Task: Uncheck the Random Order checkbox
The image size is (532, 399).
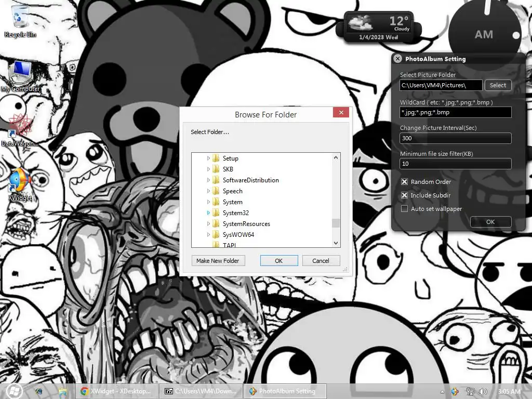Action: pyautogui.click(x=404, y=182)
